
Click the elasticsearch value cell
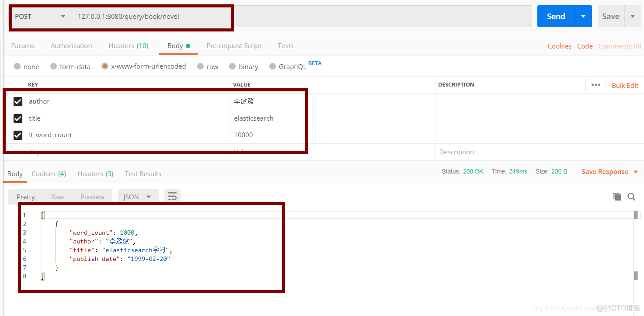tap(332, 118)
